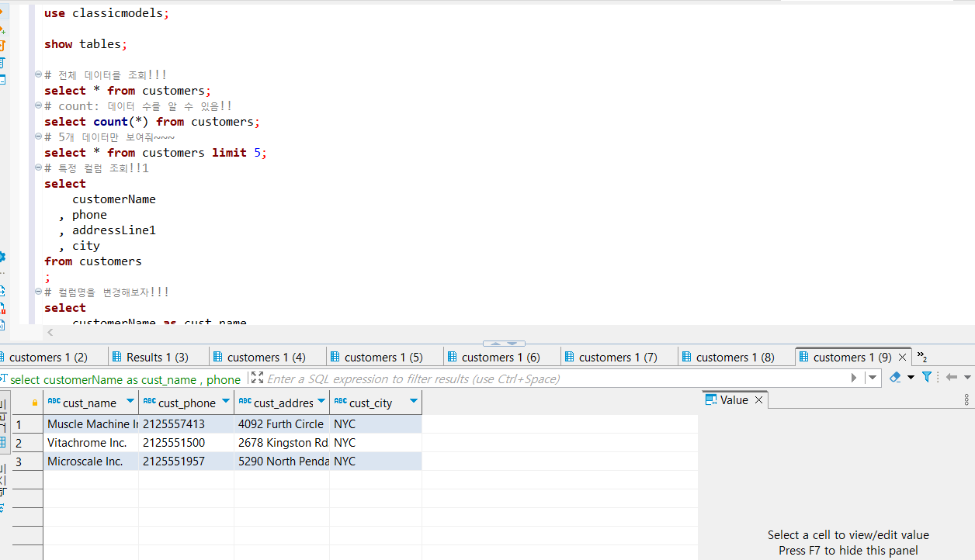Click the editor horizontal scrollbar left arrow

tap(50, 333)
